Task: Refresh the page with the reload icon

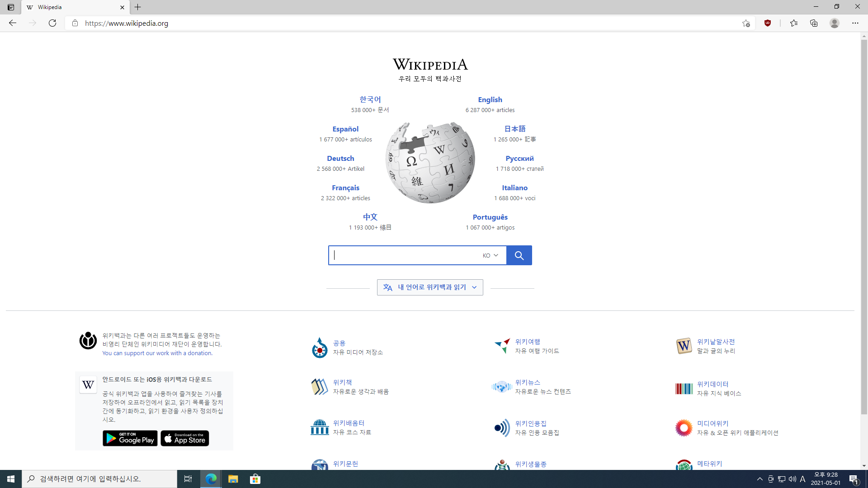Action: [52, 23]
